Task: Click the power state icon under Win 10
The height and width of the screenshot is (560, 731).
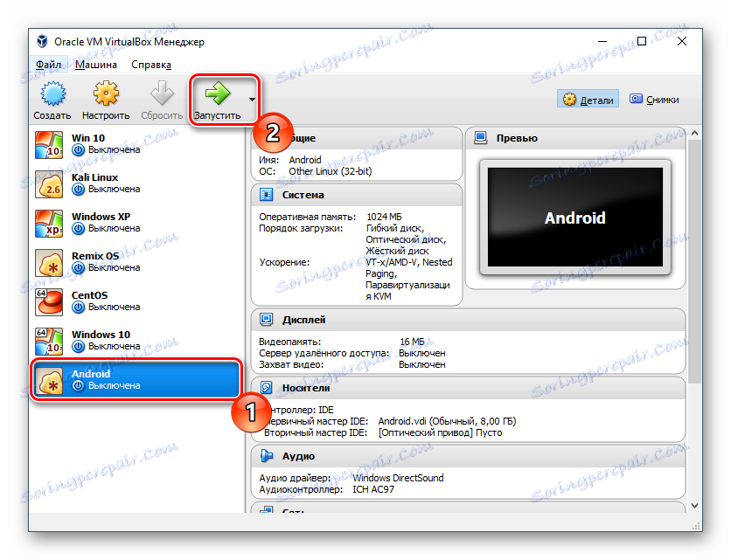Action: [78, 150]
